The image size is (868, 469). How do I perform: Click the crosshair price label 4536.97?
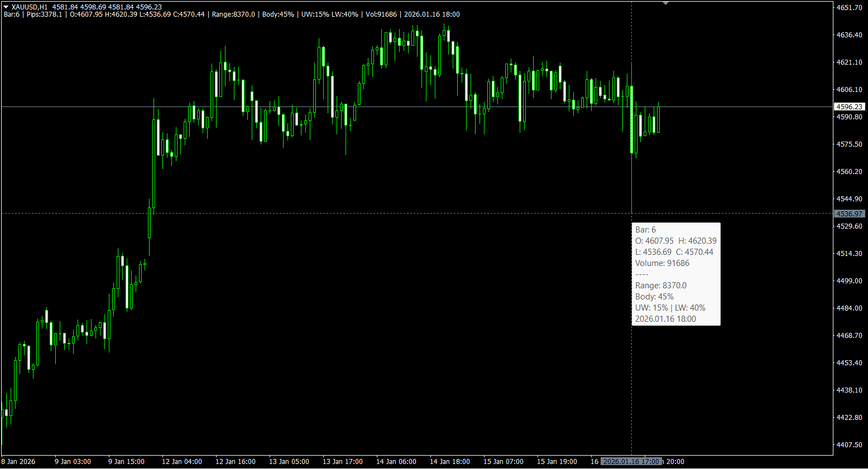(x=849, y=214)
